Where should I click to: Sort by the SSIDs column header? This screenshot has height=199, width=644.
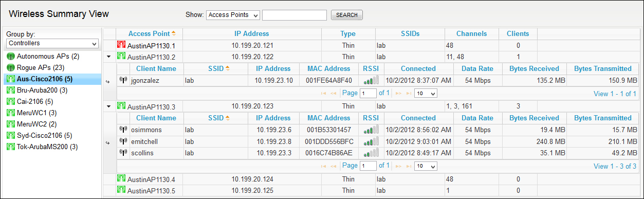coord(410,34)
